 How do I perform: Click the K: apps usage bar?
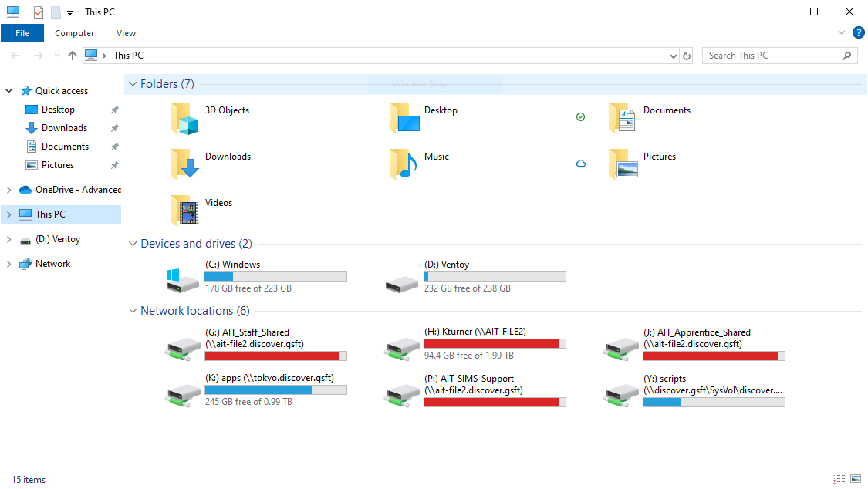275,390
